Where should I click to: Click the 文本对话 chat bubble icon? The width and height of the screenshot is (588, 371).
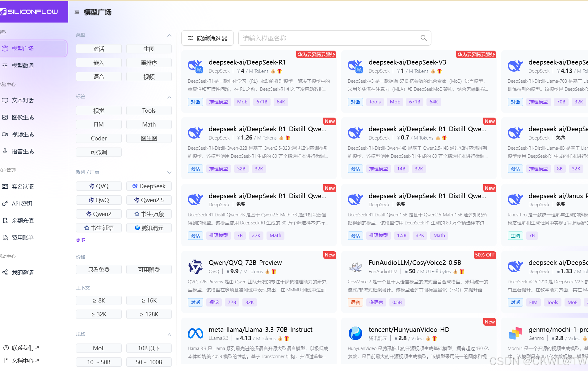pyautogui.click(x=5, y=100)
